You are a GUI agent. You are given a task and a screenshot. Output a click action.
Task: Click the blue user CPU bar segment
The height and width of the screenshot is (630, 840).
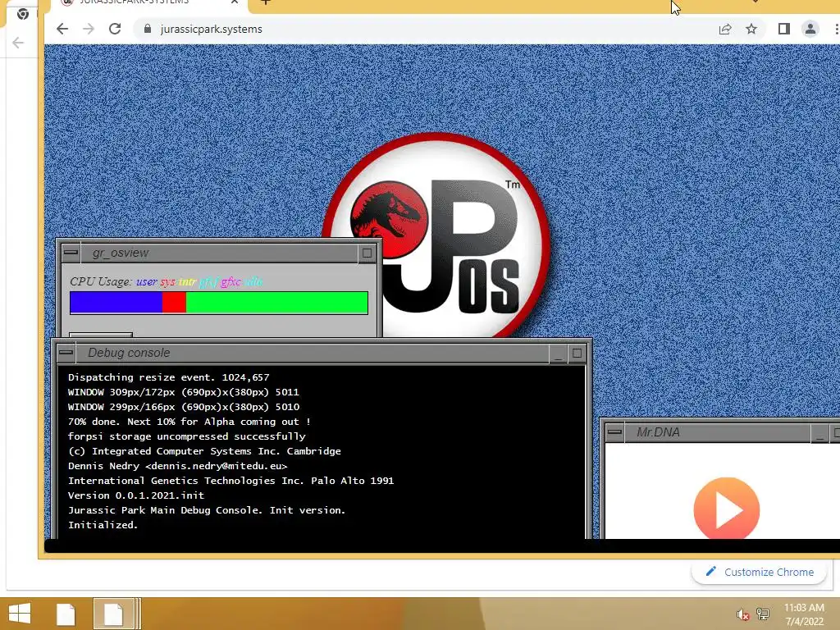coord(116,303)
